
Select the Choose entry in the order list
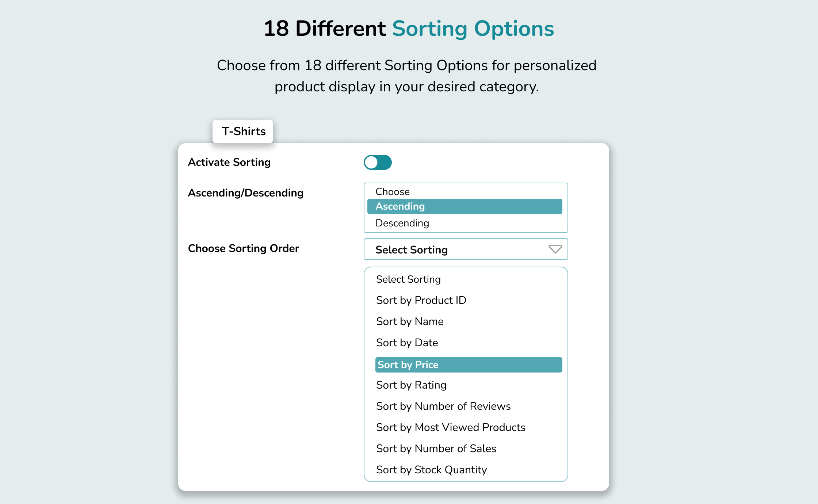click(x=392, y=191)
